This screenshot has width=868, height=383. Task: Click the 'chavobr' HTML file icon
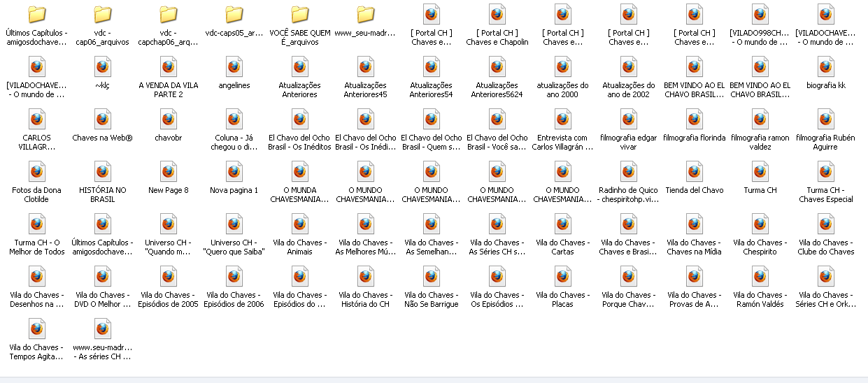[x=168, y=120]
